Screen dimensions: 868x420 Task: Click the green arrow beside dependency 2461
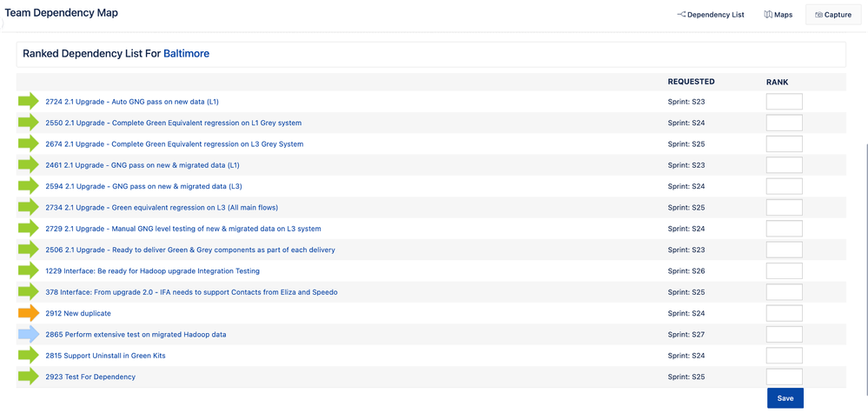click(28, 165)
